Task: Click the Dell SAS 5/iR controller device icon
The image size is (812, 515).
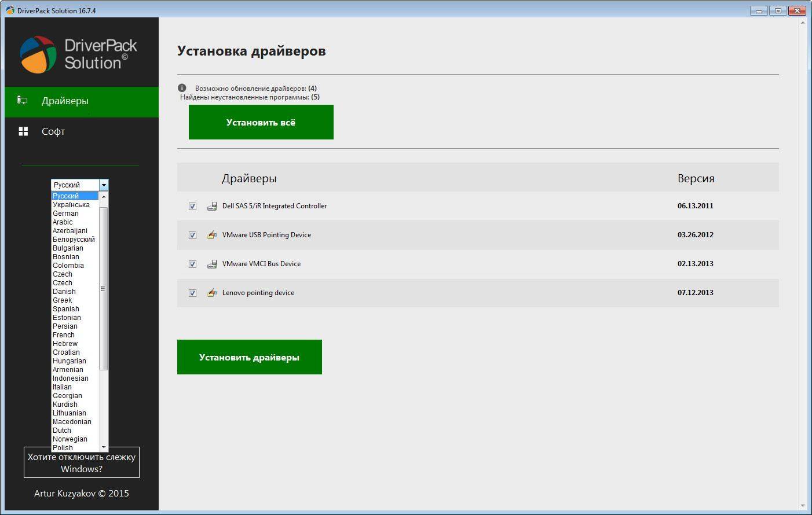Action: [212, 206]
